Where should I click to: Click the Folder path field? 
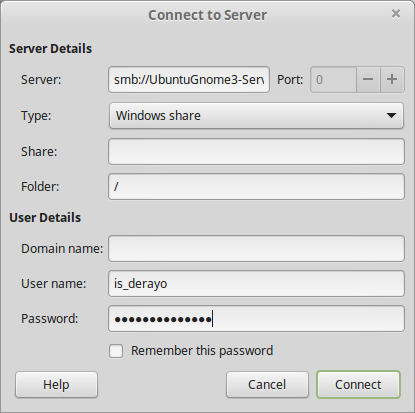(x=256, y=187)
